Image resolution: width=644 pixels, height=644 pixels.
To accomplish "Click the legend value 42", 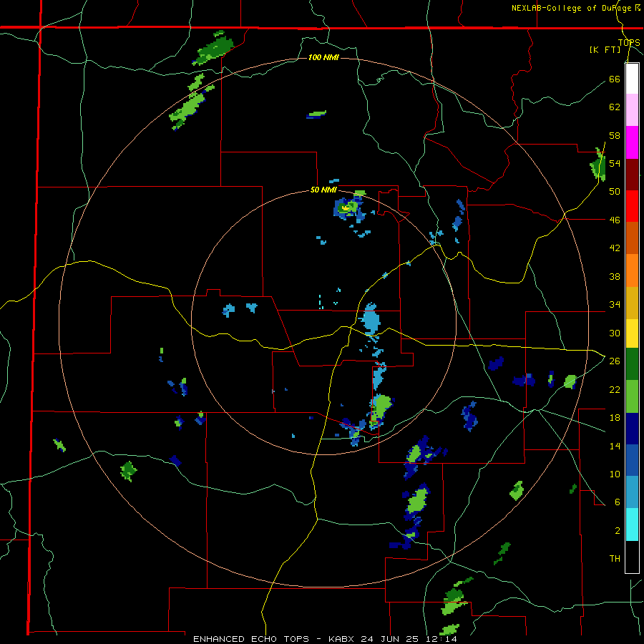I will [615, 248].
